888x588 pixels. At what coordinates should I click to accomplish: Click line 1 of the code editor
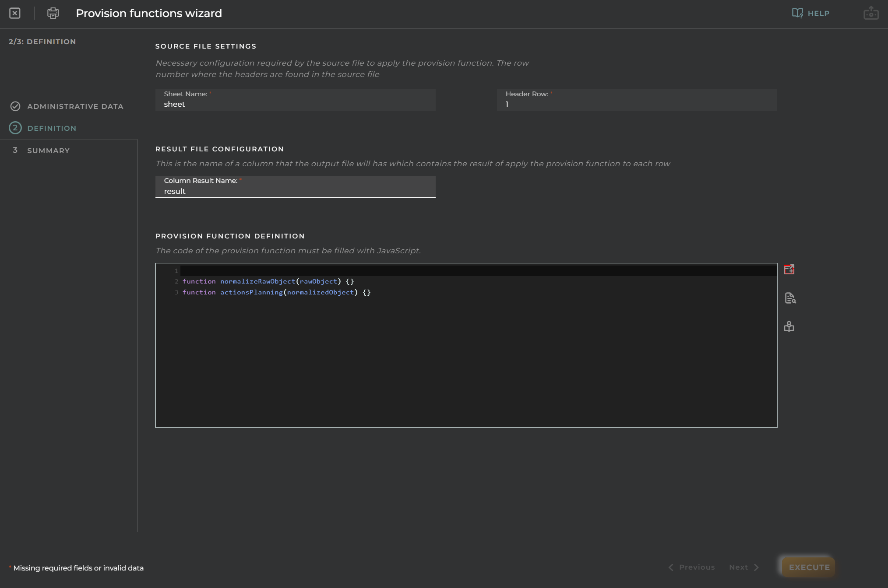click(478, 271)
